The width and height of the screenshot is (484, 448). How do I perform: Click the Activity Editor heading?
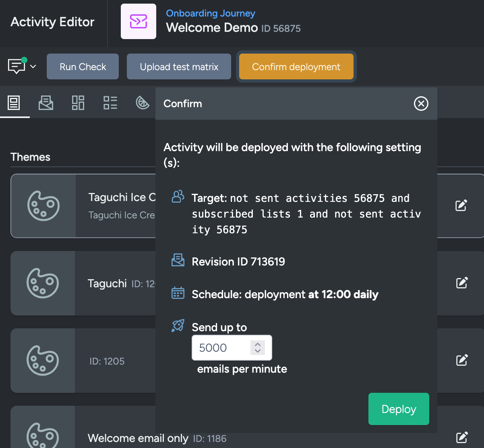52,22
